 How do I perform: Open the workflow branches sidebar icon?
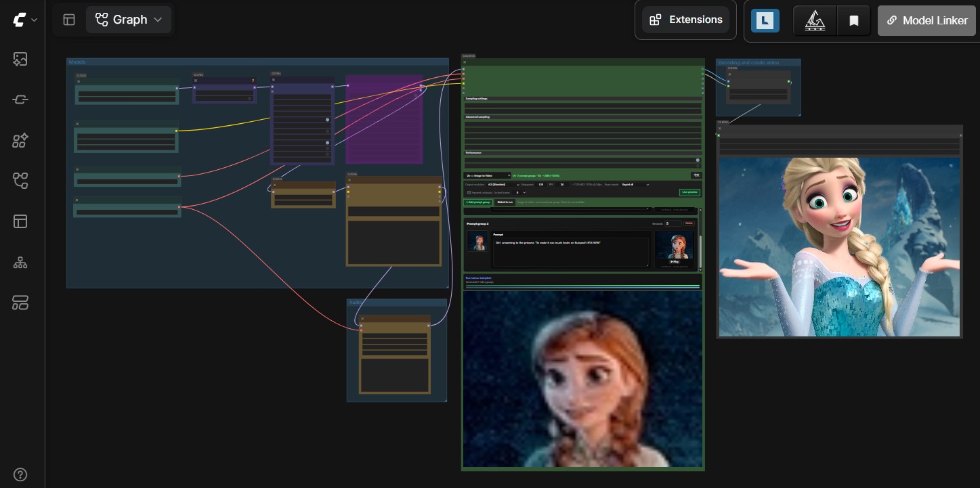(20, 181)
